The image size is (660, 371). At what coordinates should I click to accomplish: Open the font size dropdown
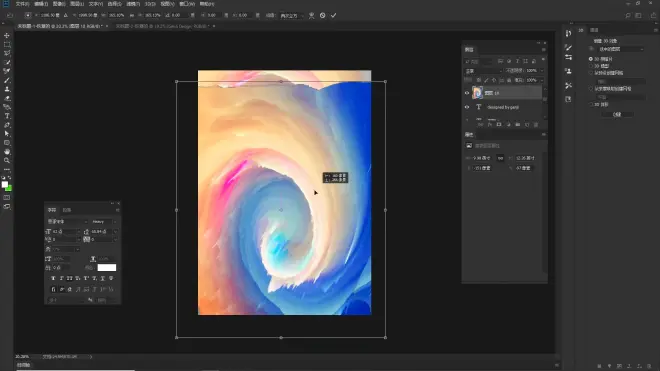tap(78, 232)
